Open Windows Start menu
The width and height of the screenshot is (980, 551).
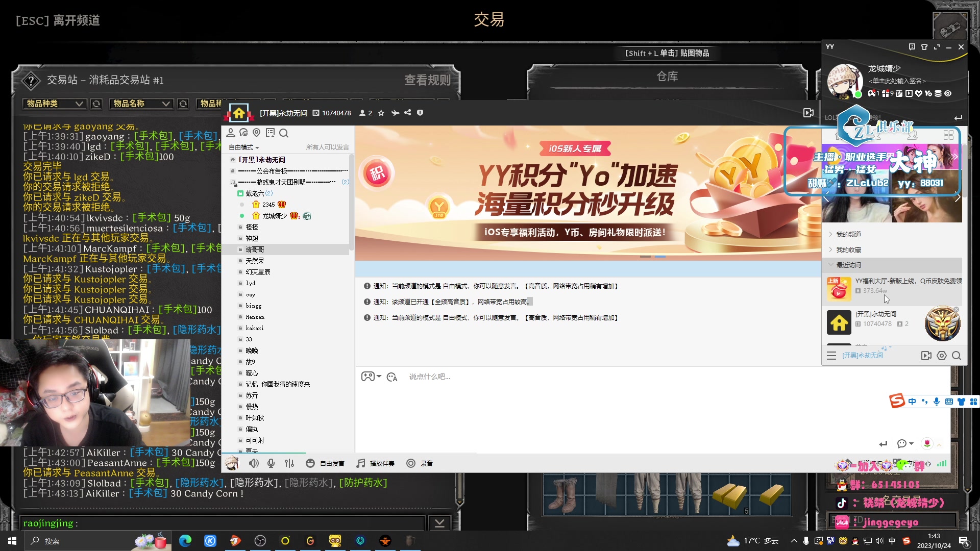12,541
